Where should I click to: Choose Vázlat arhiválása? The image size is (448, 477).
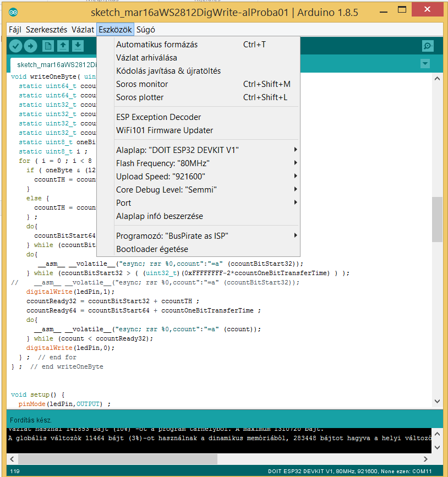(198, 58)
